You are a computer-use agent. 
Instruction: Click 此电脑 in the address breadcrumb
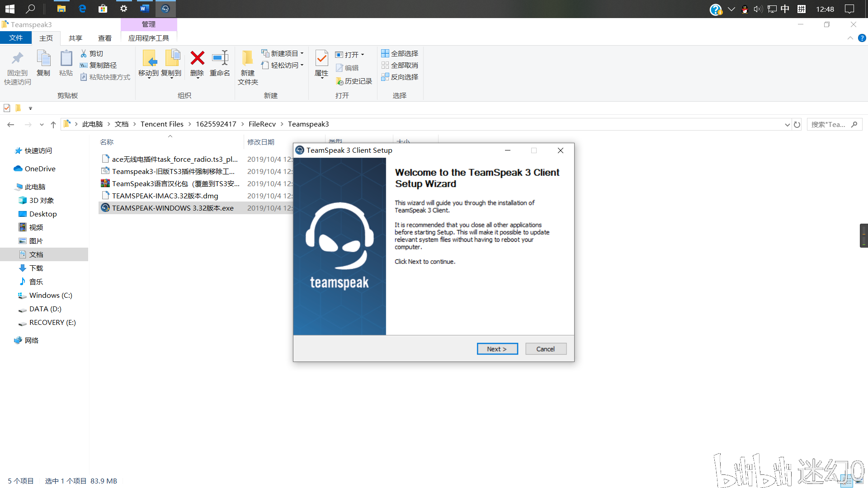coord(93,124)
